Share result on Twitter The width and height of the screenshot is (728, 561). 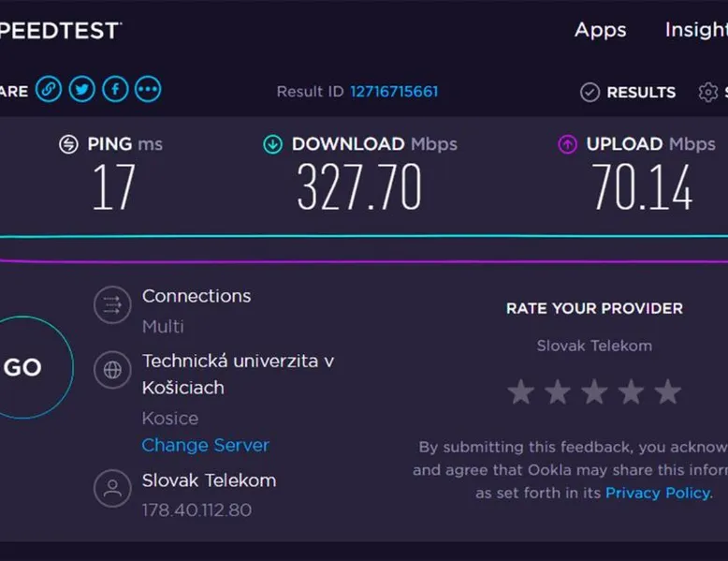(x=82, y=89)
